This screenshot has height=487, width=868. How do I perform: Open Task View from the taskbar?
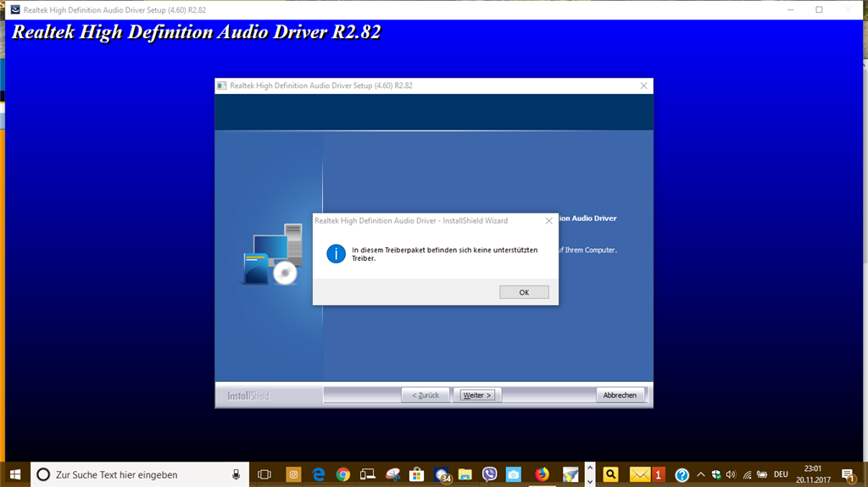[264, 475]
